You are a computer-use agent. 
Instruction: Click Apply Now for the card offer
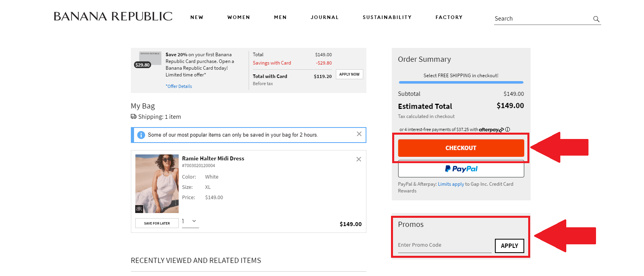click(349, 74)
